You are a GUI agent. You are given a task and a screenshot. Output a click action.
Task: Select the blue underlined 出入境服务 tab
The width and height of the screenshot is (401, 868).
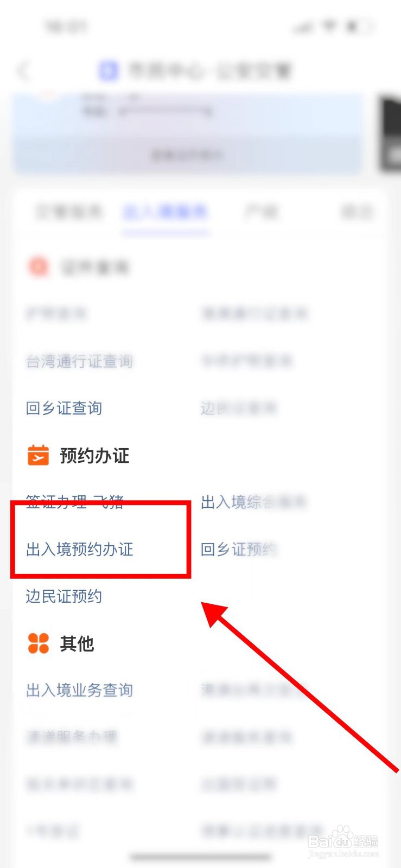coord(166,212)
